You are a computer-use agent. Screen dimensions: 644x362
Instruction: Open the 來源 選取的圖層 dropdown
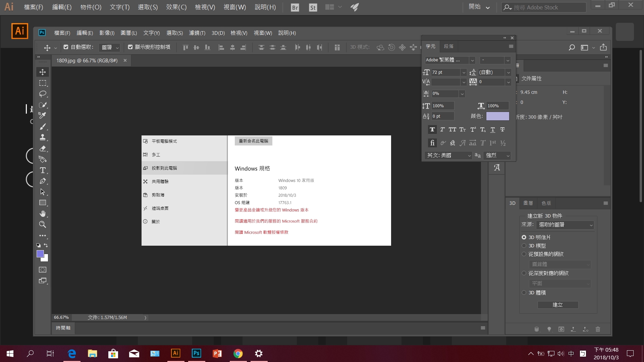point(565,225)
